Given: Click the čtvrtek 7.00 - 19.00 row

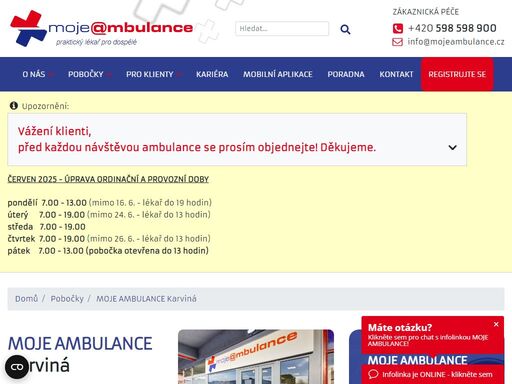Looking at the screenshot, I should (109, 239).
